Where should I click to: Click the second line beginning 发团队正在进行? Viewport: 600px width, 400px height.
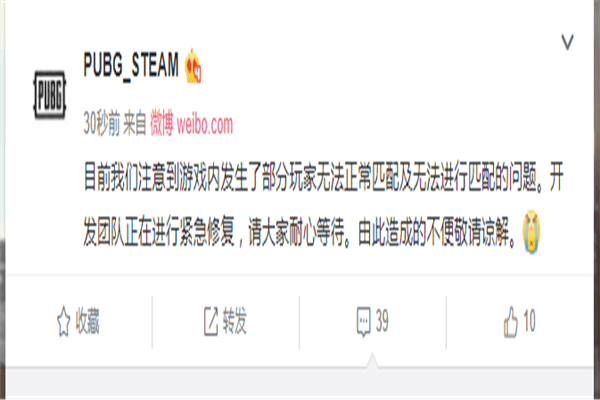(300, 232)
